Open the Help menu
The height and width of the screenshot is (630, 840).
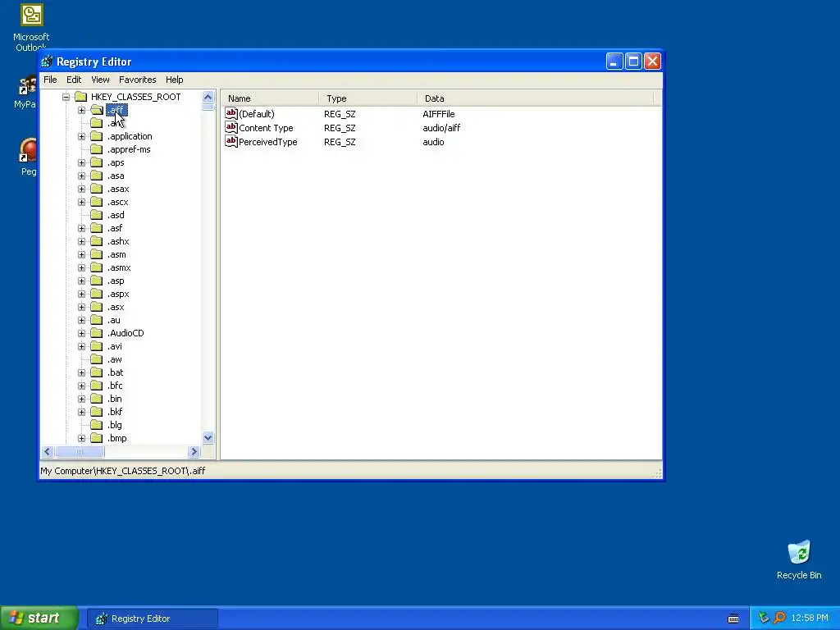[174, 80]
